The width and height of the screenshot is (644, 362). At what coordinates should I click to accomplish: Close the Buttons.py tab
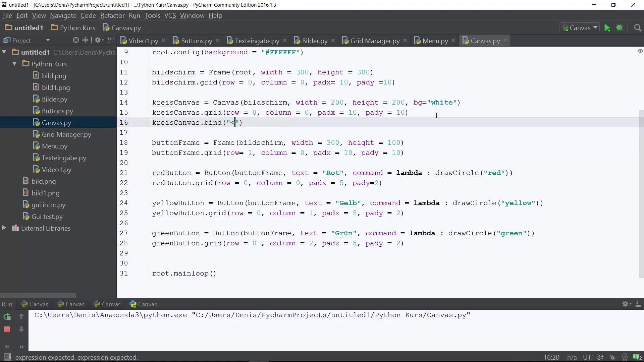pyautogui.click(x=218, y=41)
